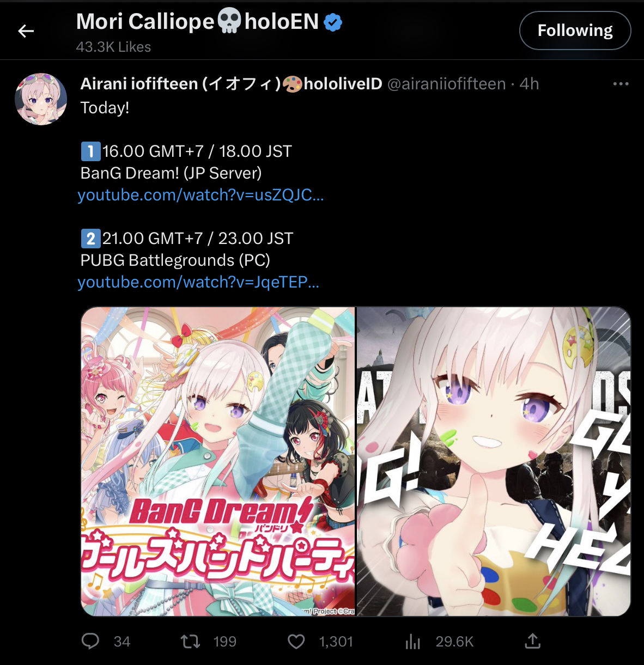Retweet the post using the retweet icon
The image size is (644, 665).
(x=190, y=641)
